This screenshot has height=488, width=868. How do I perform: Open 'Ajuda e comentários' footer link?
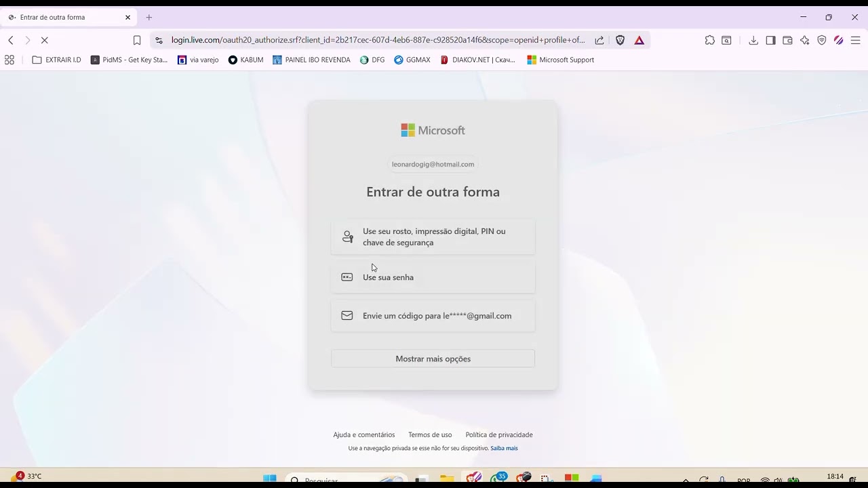pos(364,434)
